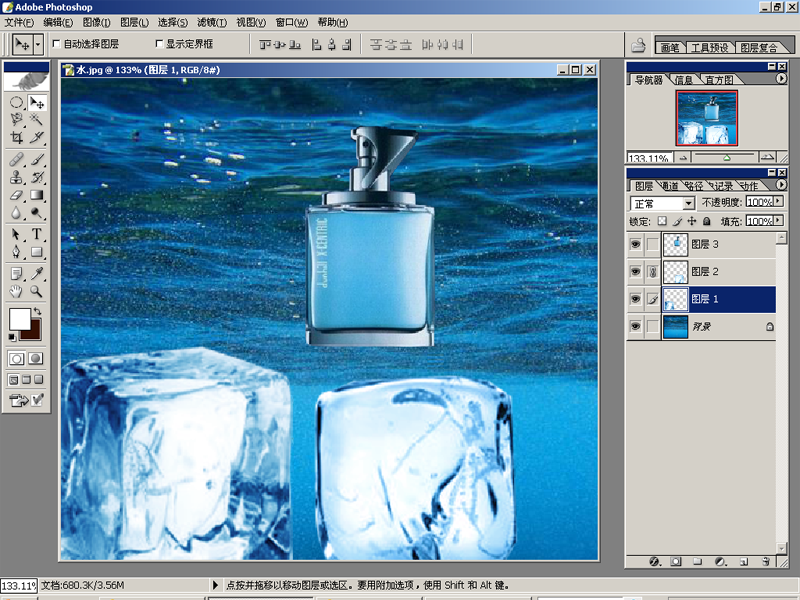Click create new layer icon
The image size is (800, 600).
743,561
